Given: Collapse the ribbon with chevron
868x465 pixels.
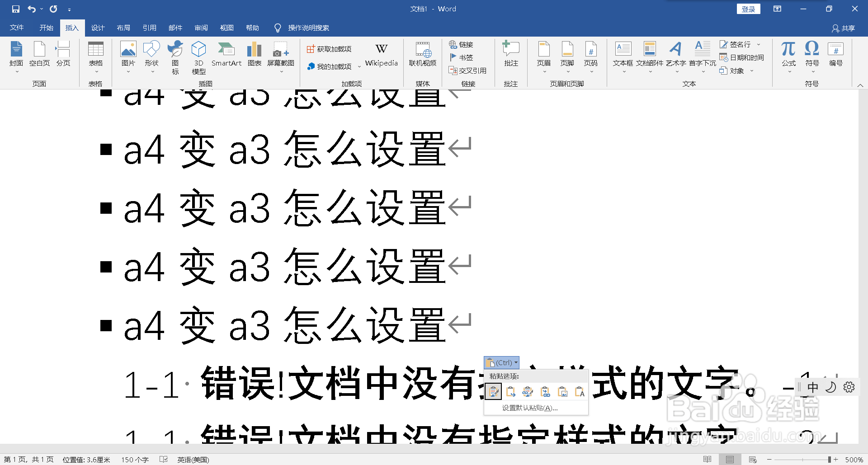Looking at the screenshot, I should click(x=860, y=85).
